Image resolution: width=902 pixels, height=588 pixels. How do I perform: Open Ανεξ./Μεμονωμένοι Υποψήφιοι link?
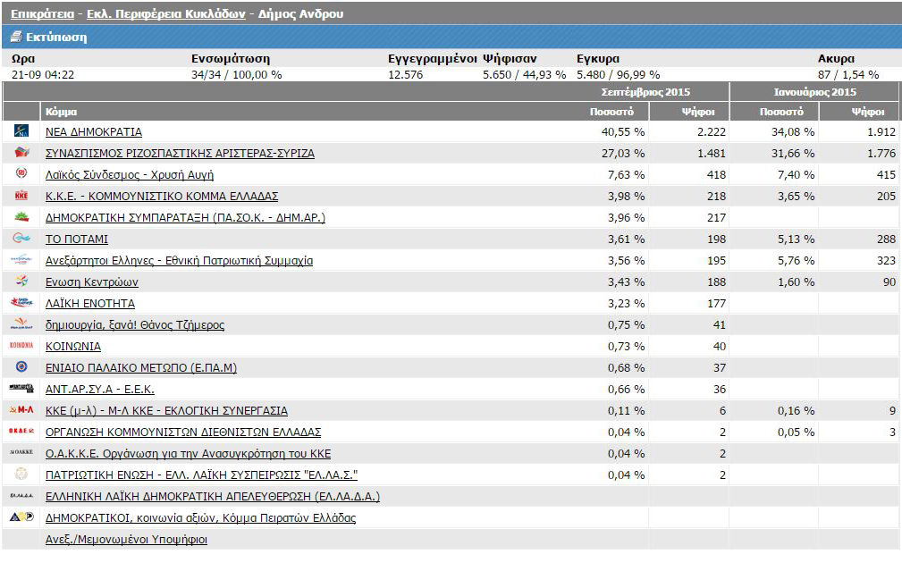pyautogui.click(x=126, y=540)
